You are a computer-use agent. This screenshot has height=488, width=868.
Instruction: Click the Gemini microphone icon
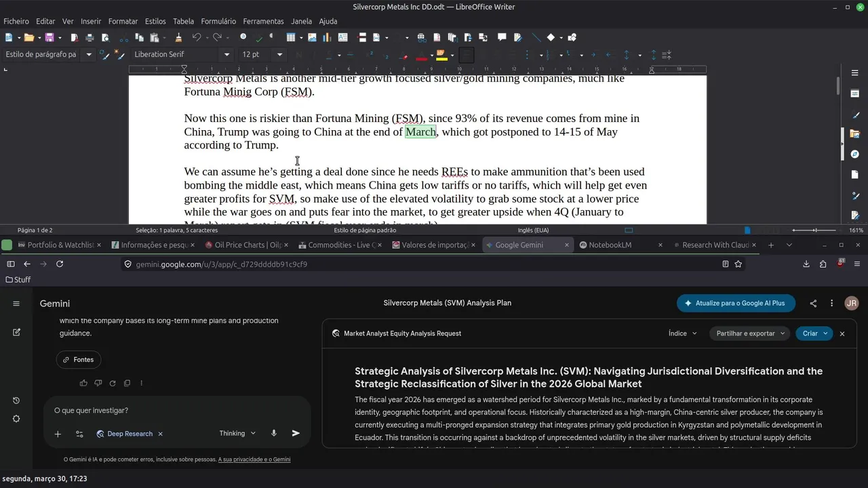tap(274, 433)
